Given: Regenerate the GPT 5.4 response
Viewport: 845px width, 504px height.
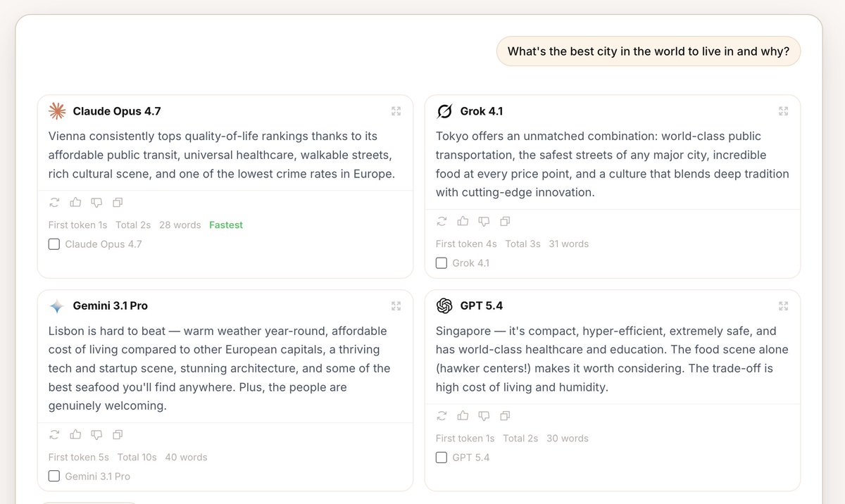Looking at the screenshot, I should (442, 415).
